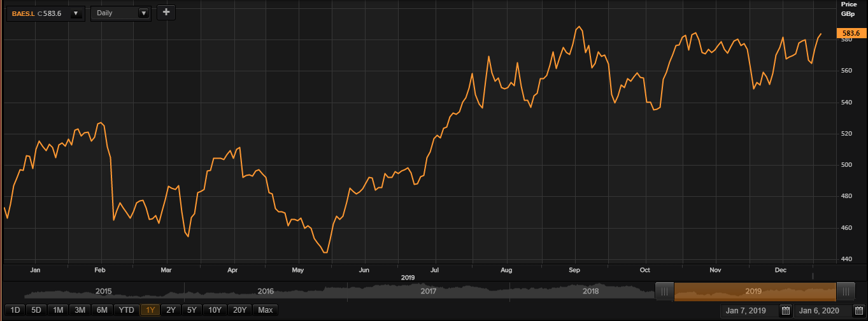Click the Jan 6, 2020 end date field
Viewport: 868px width, 321px height.
(822, 311)
